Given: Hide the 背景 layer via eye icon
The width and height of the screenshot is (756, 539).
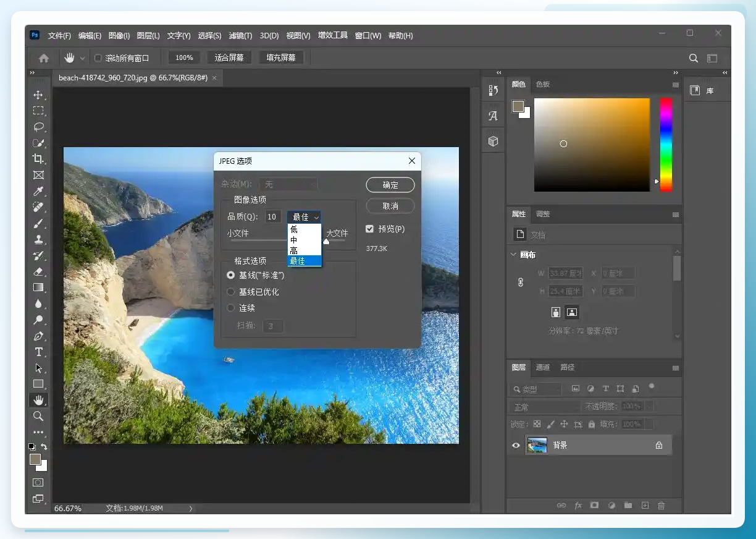Looking at the screenshot, I should 516,445.
